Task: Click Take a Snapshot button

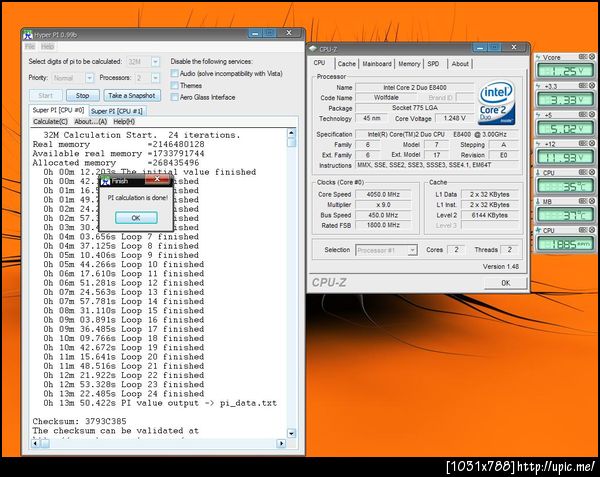Action: pos(132,96)
